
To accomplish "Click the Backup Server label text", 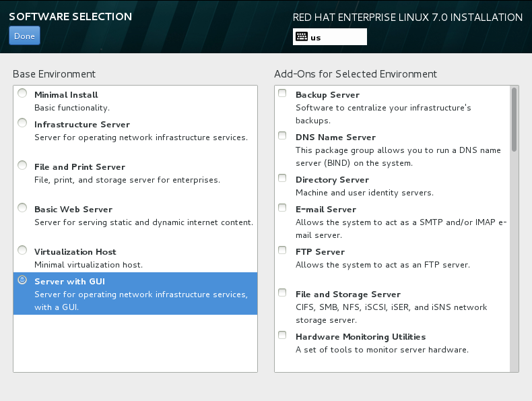I will pyautogui.click(x=327, y=95).
